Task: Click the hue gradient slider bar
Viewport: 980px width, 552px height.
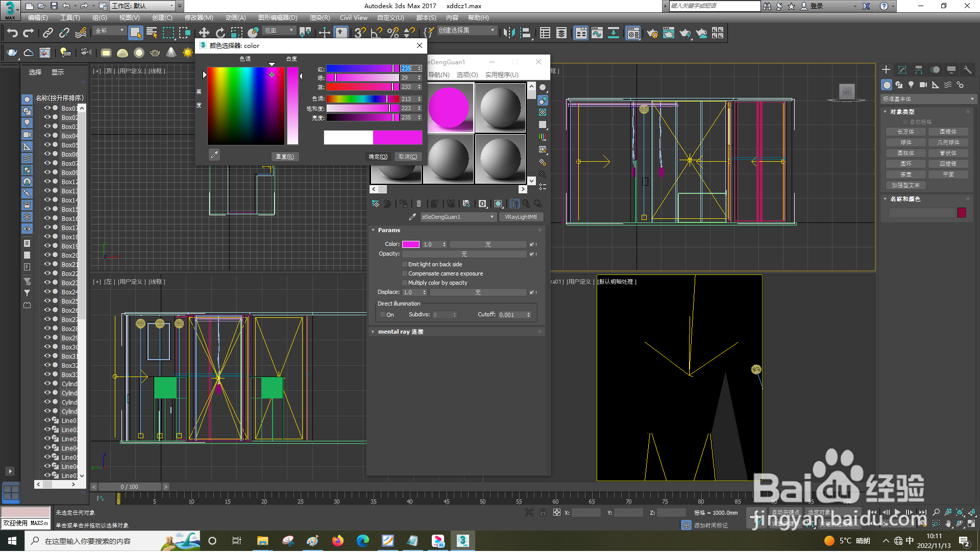Action: (362, 99)
